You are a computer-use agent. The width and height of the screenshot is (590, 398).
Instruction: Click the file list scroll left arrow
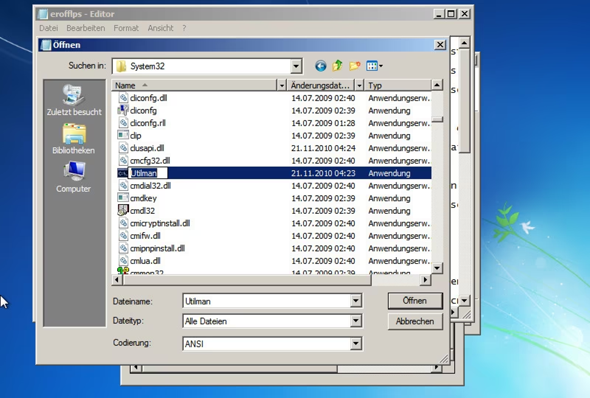tap(117, 280)
